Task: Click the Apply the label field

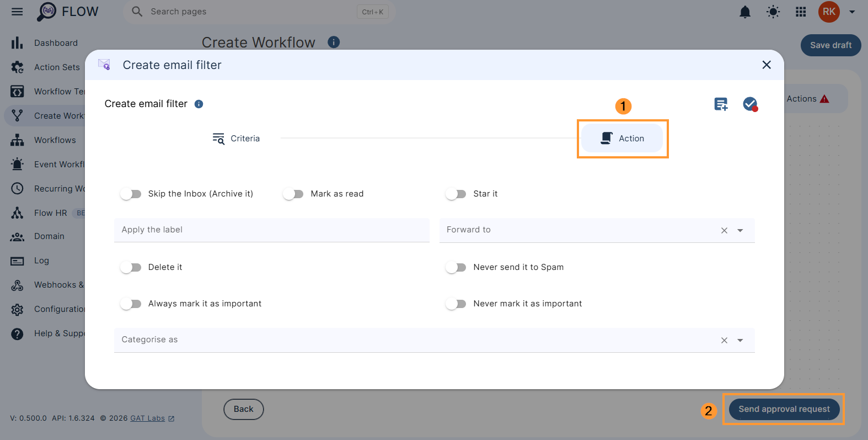Action: [272, 230]
